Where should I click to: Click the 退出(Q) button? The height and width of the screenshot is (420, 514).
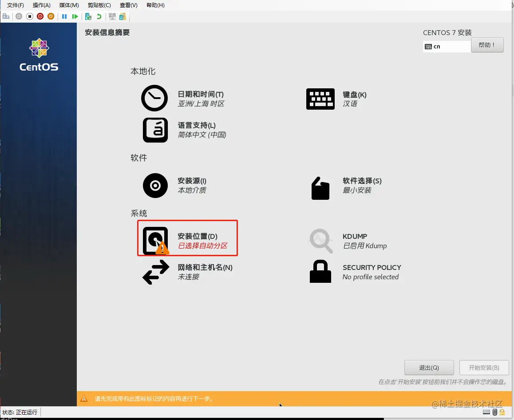pyautogui.click(x=429, y=368)
